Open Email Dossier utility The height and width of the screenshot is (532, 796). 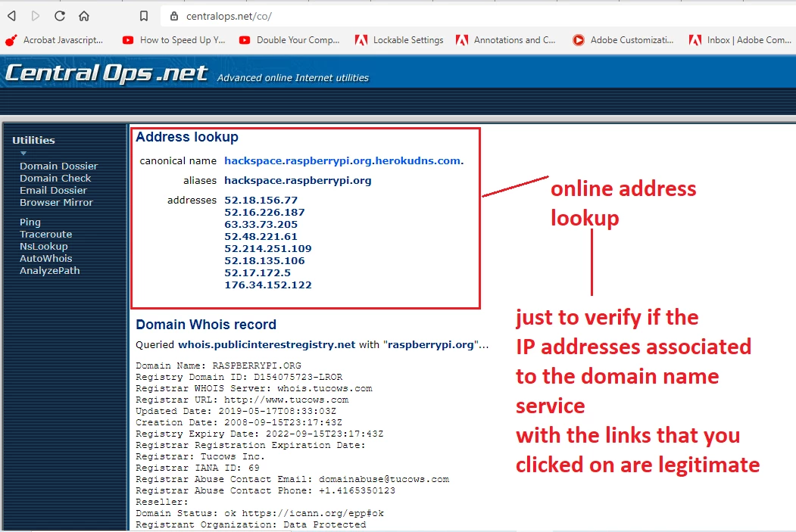(53, 190)
